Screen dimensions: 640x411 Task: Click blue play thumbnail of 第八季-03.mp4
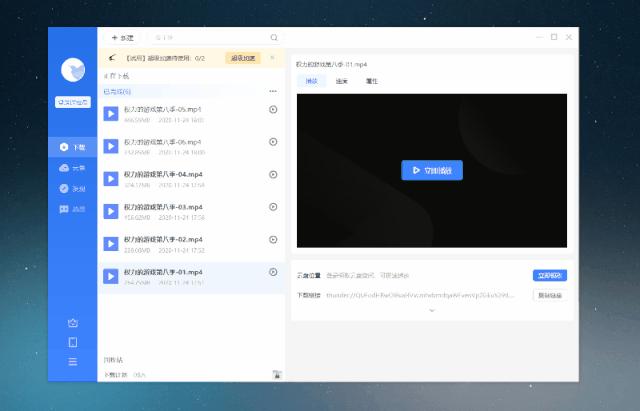click(111, 211)
